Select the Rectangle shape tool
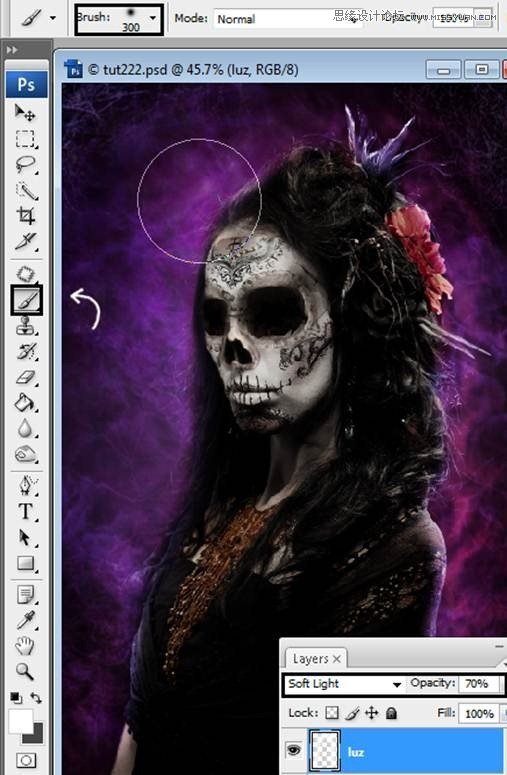The image size is (507, 775). click(x=25, y=563)
